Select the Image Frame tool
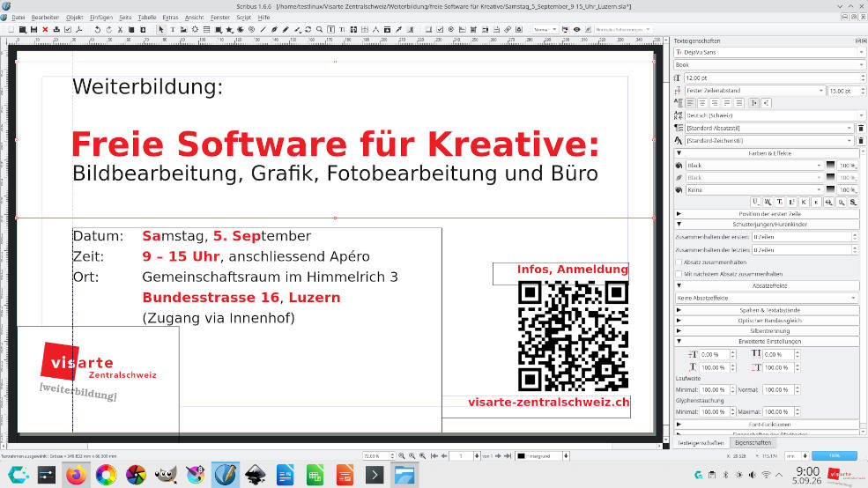 point(183,29)
